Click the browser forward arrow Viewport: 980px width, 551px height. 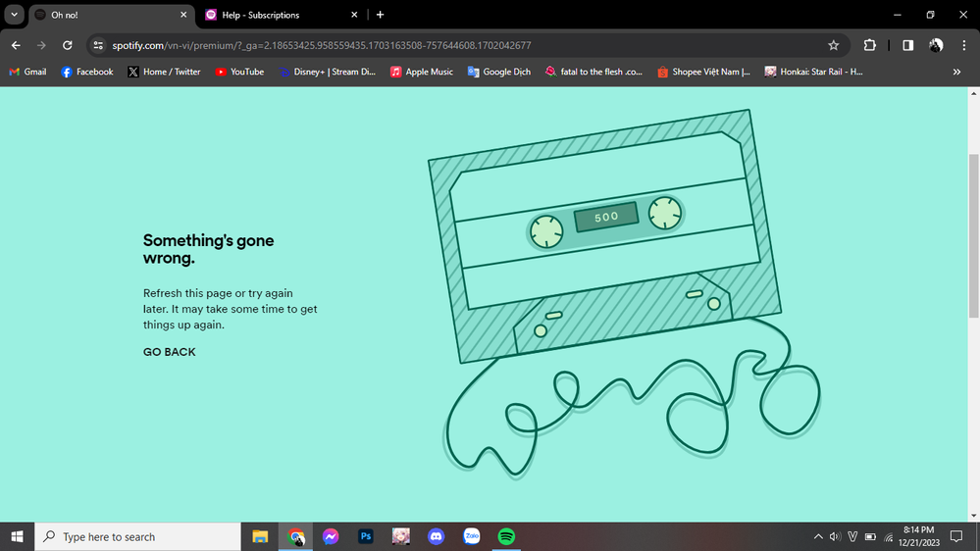pyautogui.click(x=41, y=45)
